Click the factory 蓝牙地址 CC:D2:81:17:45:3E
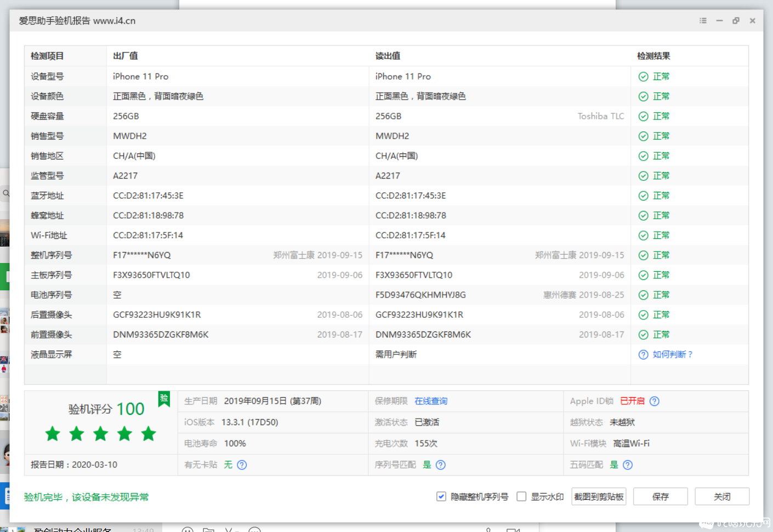This screenshot has height=532, width=773. pos(148,196)
